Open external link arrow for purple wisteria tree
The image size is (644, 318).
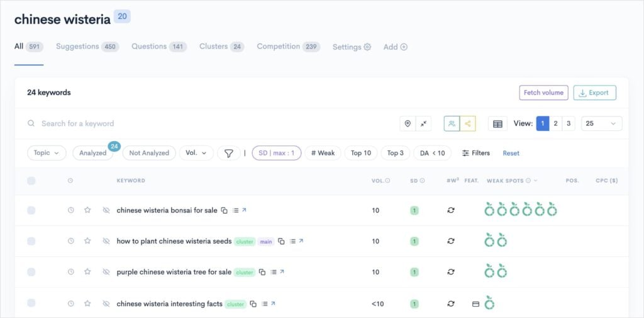click(x=282, y=271)
